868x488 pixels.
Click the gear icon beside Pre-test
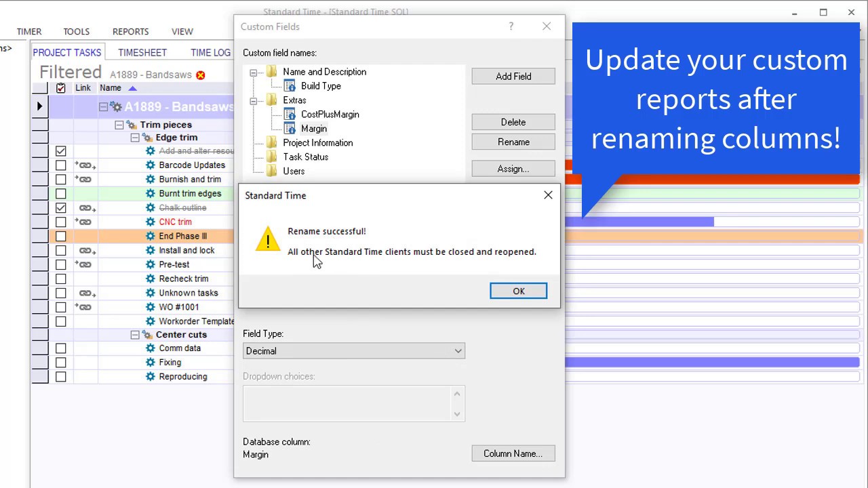151,265
